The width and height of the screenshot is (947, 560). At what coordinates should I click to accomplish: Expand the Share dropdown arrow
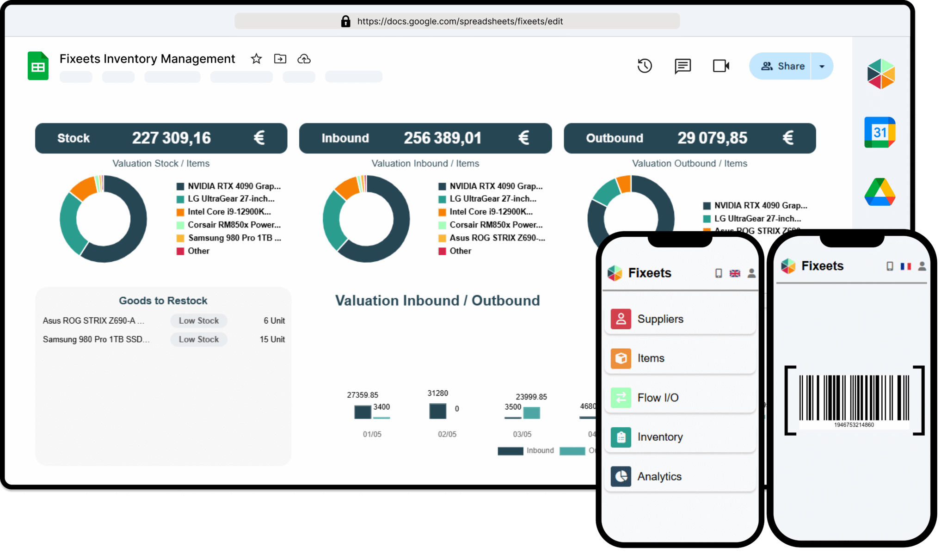coord(822,67)
